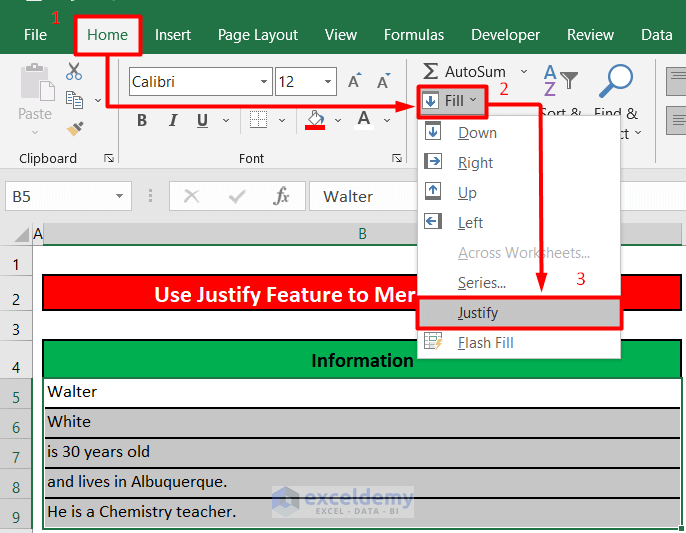Expand the Paste options arrow

35,132
